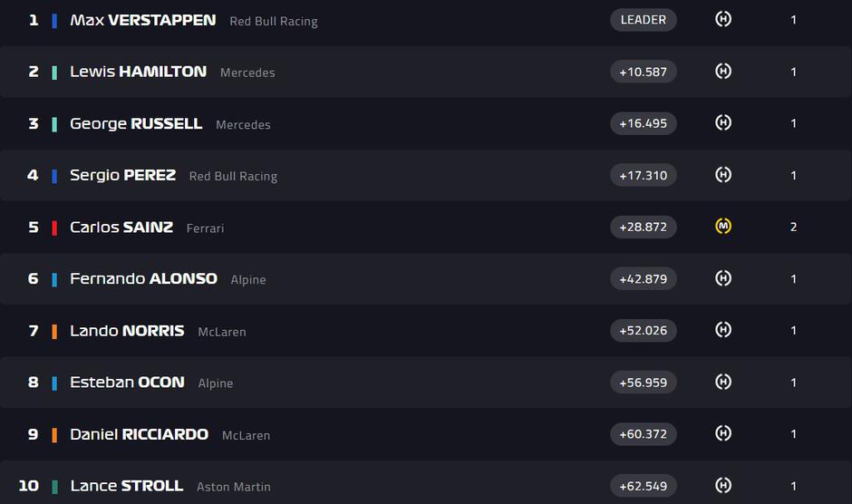Click Sainz's +28.872 gap badge

644,227
